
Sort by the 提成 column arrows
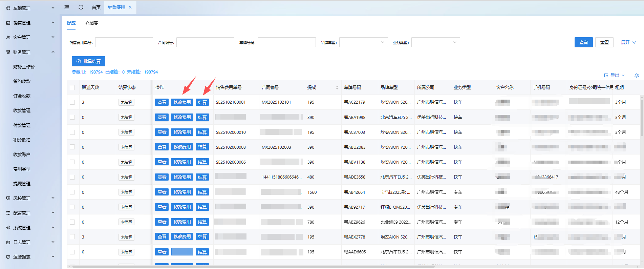coord(337,87)
